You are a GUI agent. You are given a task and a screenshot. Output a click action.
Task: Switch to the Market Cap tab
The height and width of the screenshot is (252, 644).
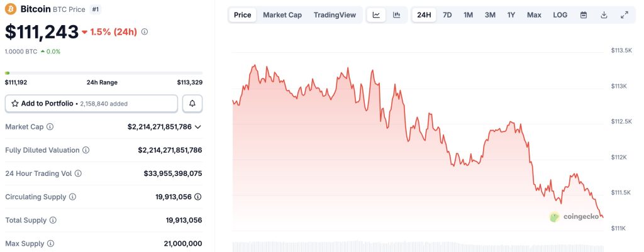click(x=282, y=14)
